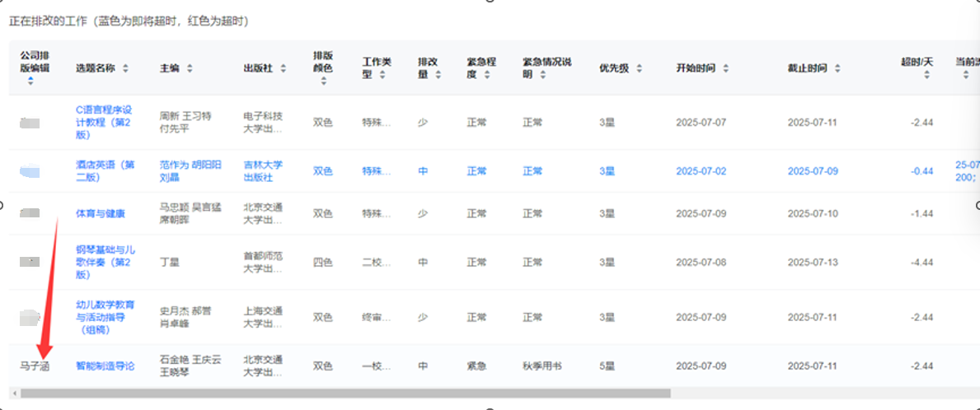The width and height of the screenshot is (980, 410).
Task: Click sort icon beside 开始时间
Action: 725,68
